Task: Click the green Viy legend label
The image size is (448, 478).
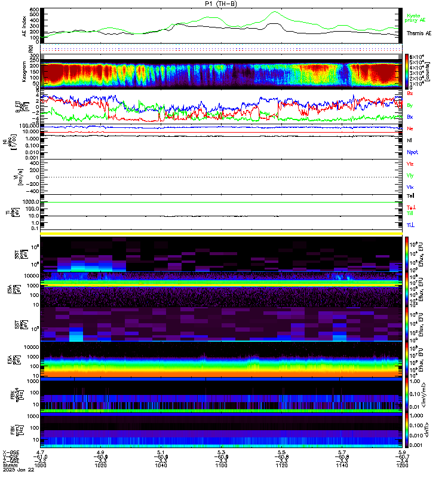Action: pyautogui.click(x=410, y=176)
